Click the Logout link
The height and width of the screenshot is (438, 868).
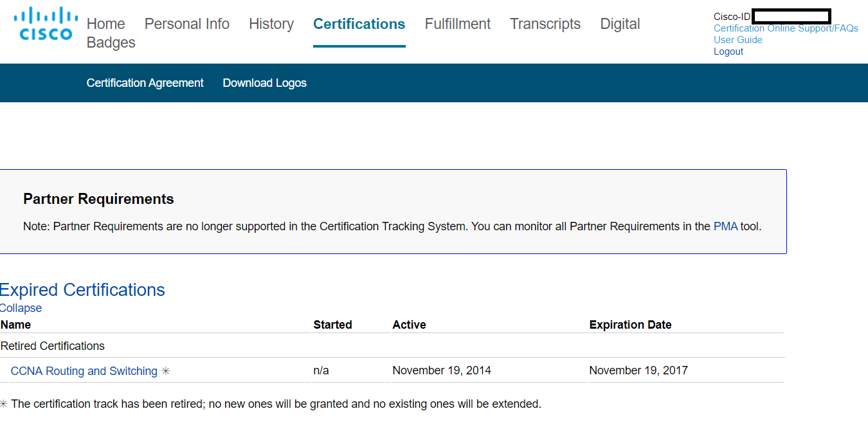(728, 51)
